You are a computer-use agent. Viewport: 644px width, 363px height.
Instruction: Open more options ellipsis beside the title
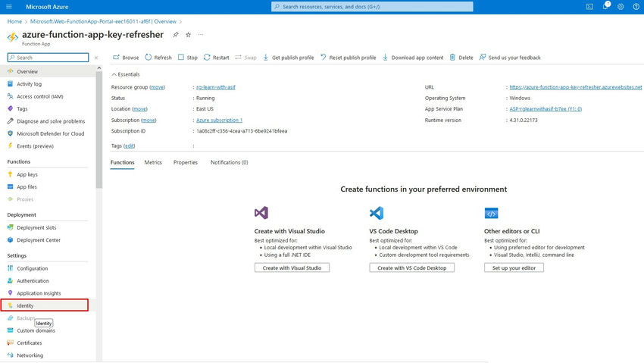point(201,35)
